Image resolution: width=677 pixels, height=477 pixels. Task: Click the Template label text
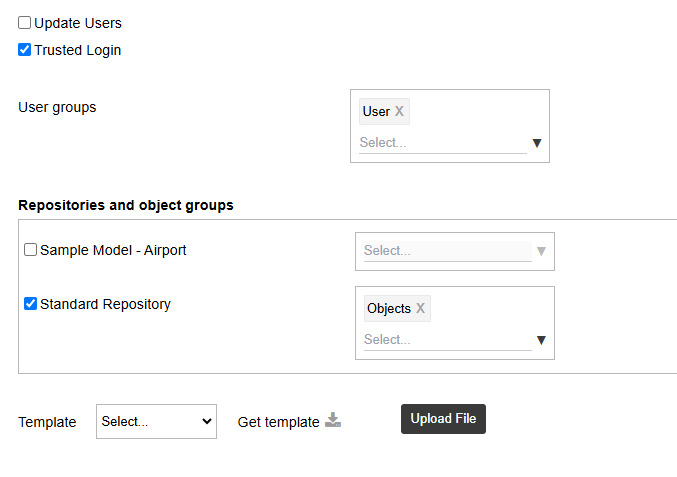[47, 422]
